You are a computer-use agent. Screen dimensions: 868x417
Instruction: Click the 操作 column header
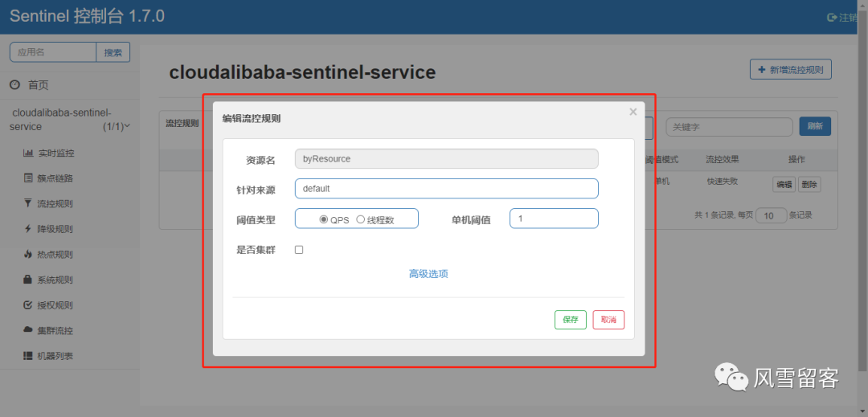pos(796,159)
